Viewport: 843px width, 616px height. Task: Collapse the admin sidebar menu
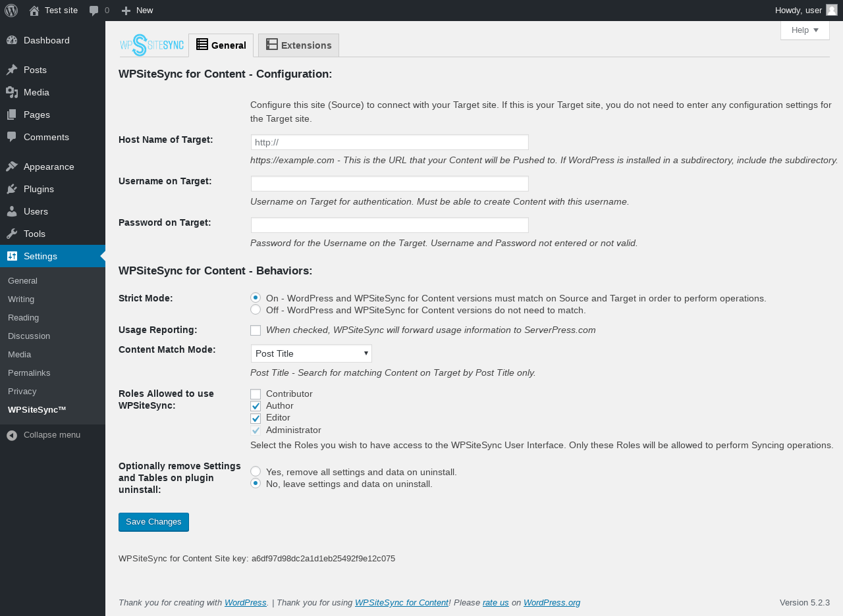point(53,435)
